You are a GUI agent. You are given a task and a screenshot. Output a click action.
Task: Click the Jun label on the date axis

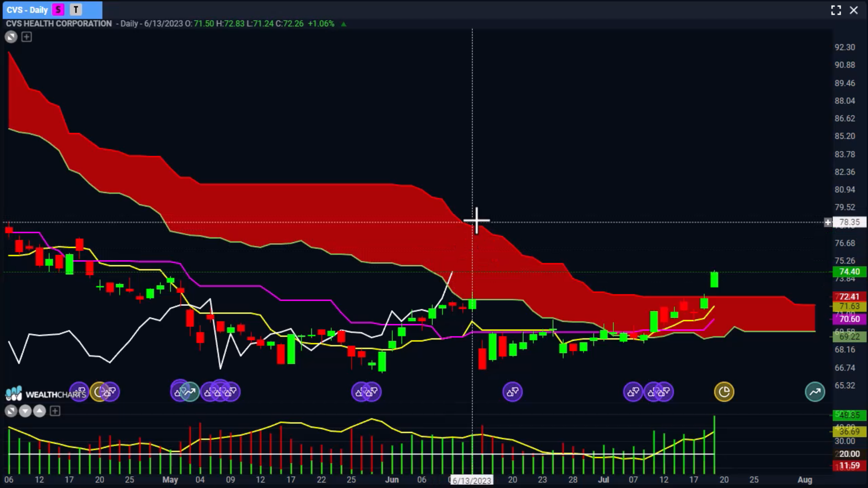click(x=392, y=480)
